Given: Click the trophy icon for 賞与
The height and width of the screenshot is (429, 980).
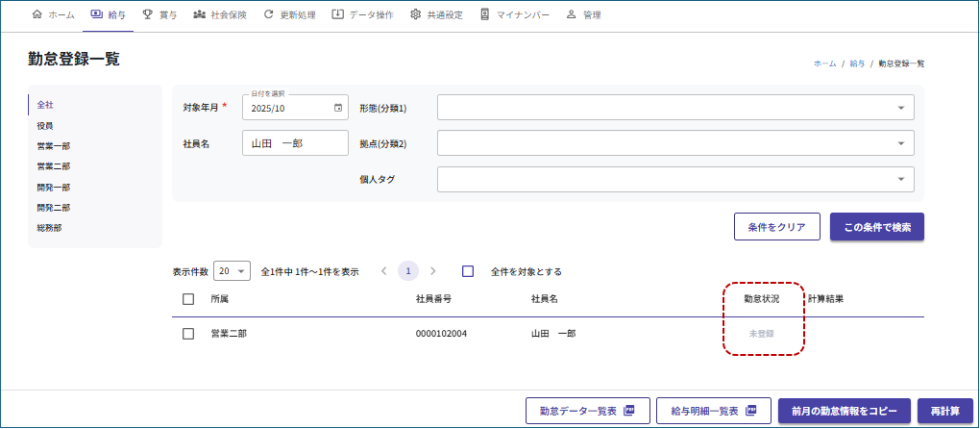Looking at the screenshot, I should coord(147,14).
